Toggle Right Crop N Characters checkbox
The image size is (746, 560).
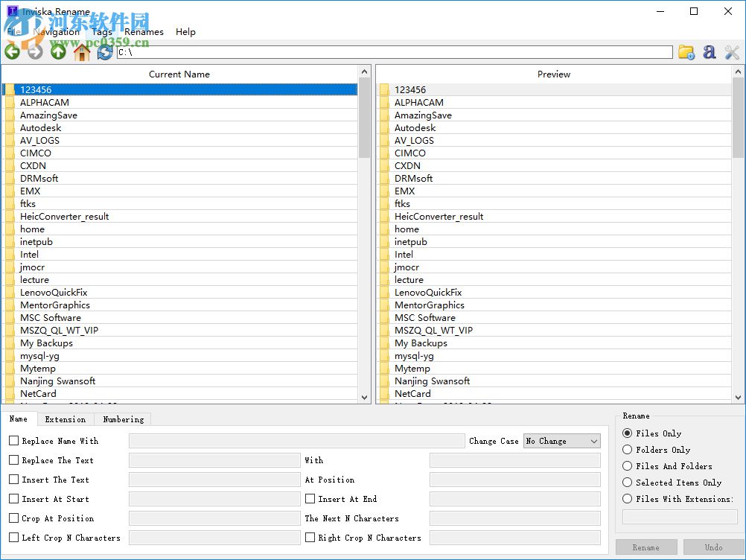tap(310, 537)
